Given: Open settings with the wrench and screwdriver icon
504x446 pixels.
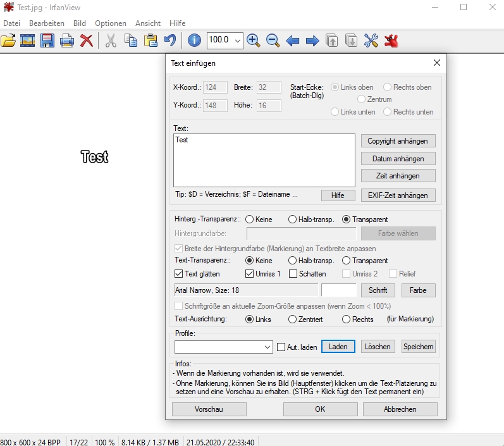Looking at the screenshot, I should [x=371, y=41].
